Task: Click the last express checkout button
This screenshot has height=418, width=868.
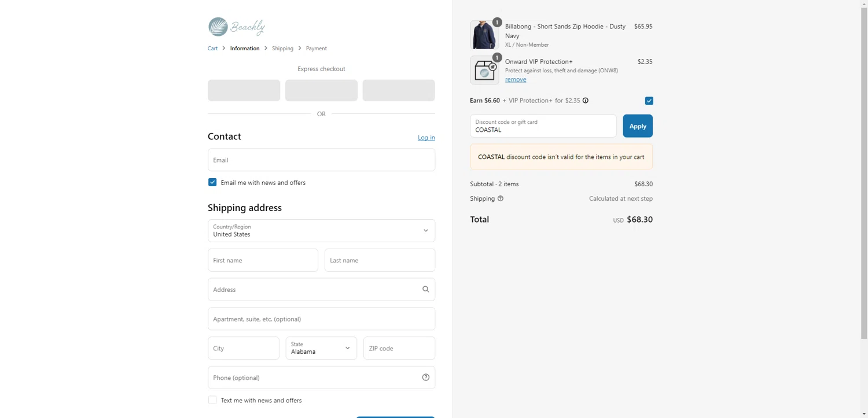Action: coord(399,90)
